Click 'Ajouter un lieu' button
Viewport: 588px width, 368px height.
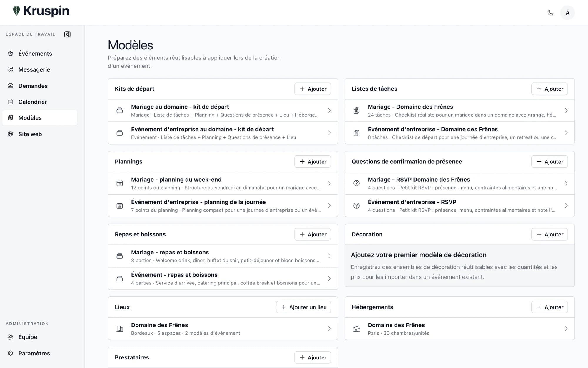[303, 307]
